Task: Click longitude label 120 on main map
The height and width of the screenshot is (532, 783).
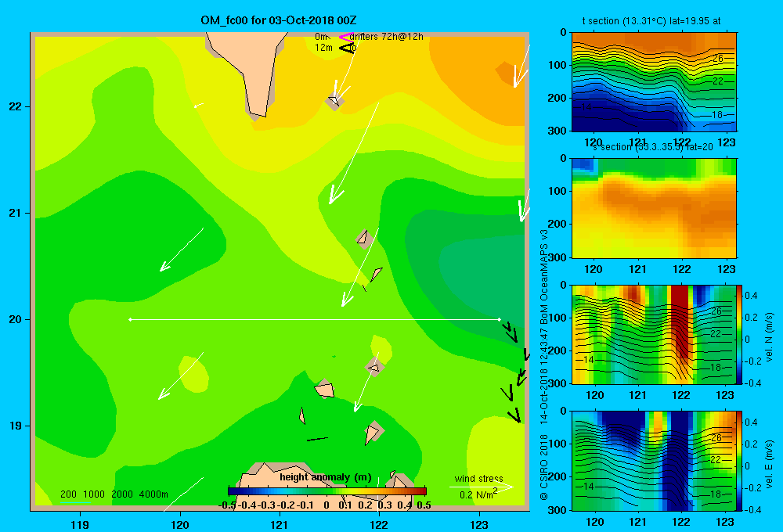Action: (180, 524)
